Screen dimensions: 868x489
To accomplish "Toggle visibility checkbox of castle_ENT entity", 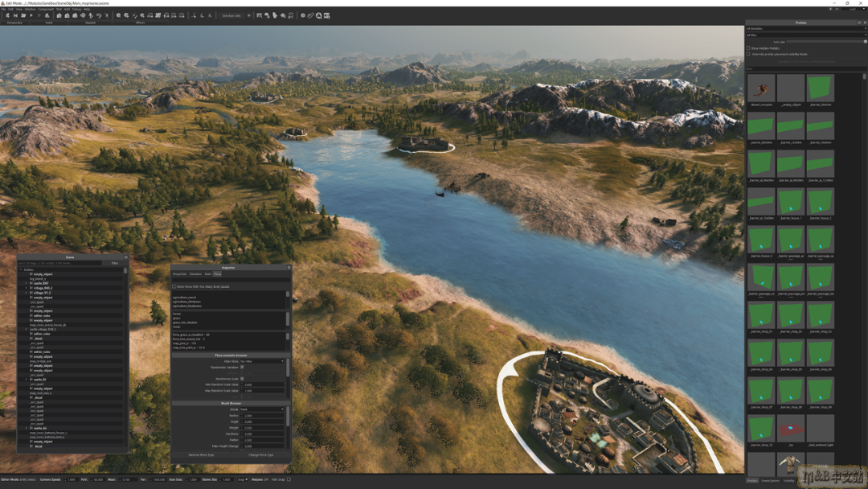I will [31, 283].
